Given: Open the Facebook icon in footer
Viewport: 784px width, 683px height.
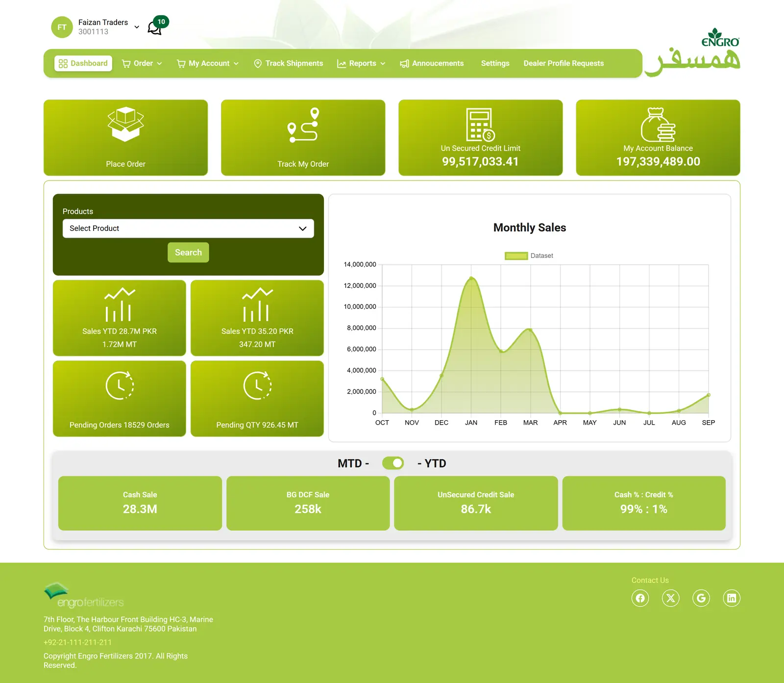Looking at the screenshot, I should (x=640, y=598).
